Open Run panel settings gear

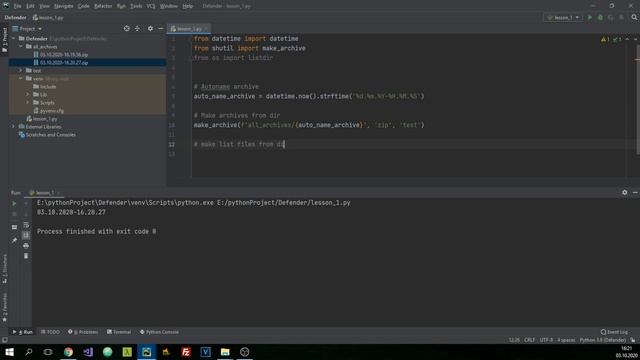pyautogui.click(x=624, y=192)
